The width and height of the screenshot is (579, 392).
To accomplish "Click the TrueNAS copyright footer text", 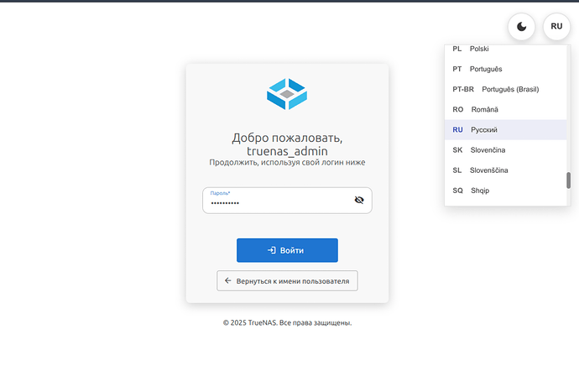I will point(287,322).
